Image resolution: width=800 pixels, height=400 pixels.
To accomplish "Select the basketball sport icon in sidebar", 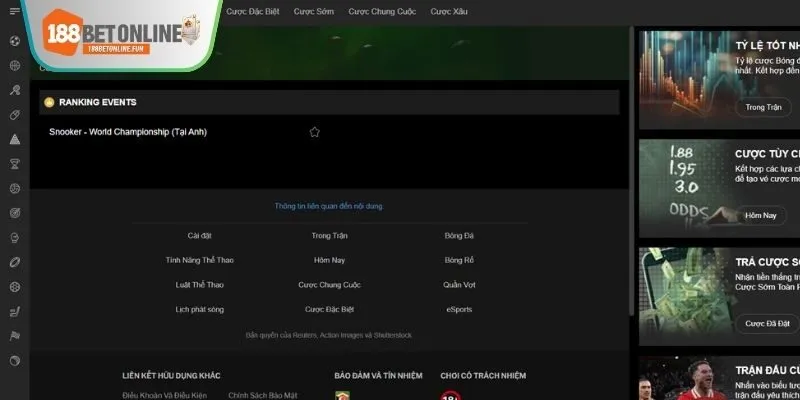I will click(14, 66).
